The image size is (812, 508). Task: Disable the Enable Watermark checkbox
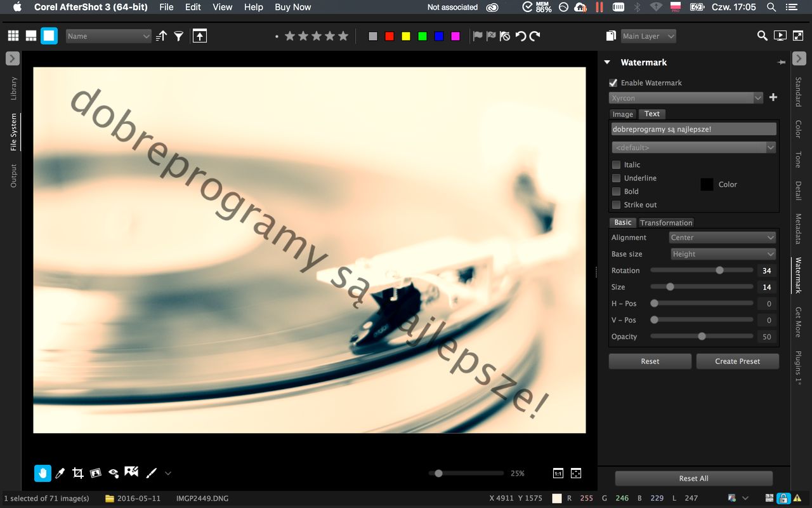coord(613,83)
